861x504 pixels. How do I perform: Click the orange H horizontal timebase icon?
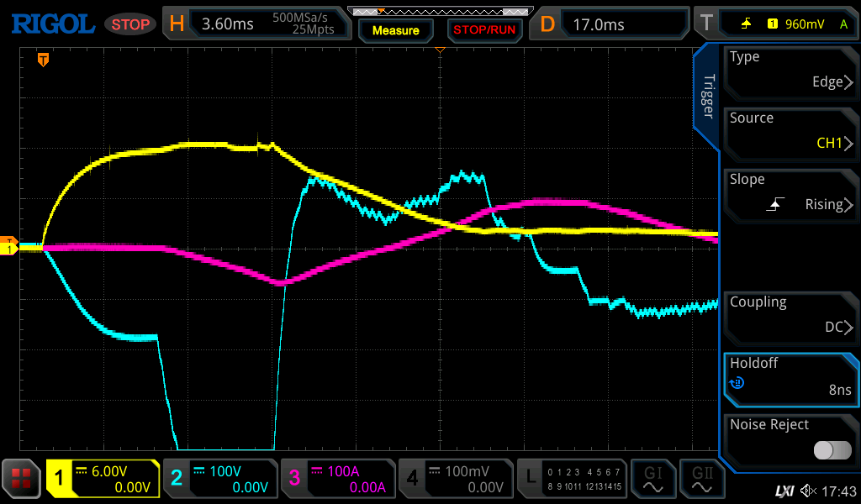(x=177, y=24)
